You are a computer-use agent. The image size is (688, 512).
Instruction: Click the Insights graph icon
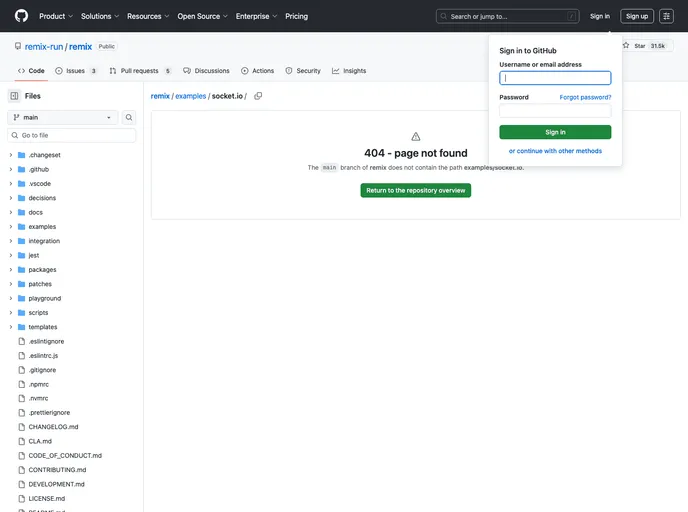(336, 71)
